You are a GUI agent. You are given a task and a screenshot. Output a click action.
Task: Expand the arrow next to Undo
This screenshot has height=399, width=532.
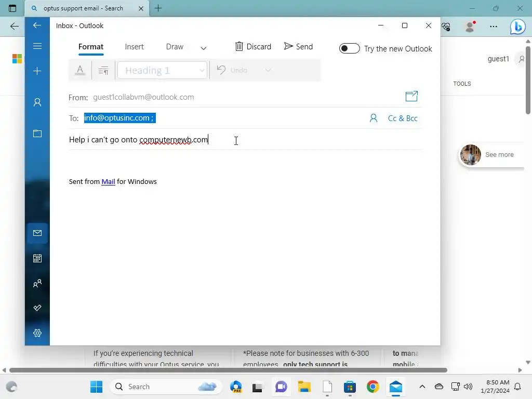click(x=268, y=70)
